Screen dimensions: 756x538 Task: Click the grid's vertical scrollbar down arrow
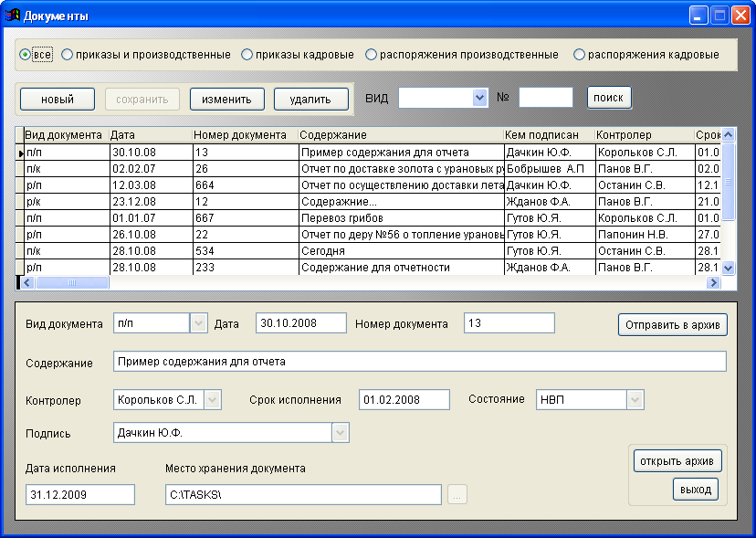728,268
